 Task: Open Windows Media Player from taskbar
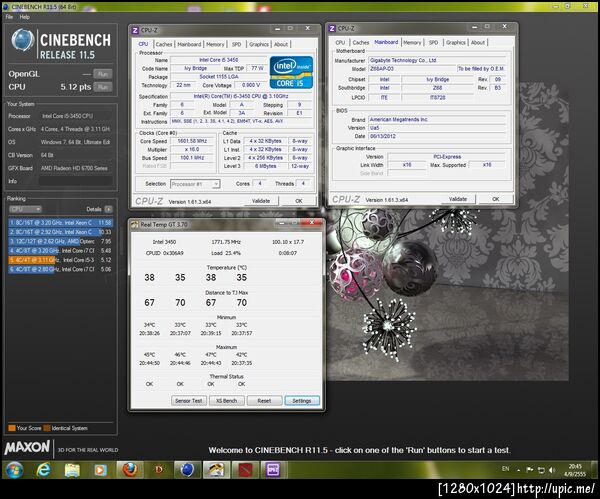[101, 470]
